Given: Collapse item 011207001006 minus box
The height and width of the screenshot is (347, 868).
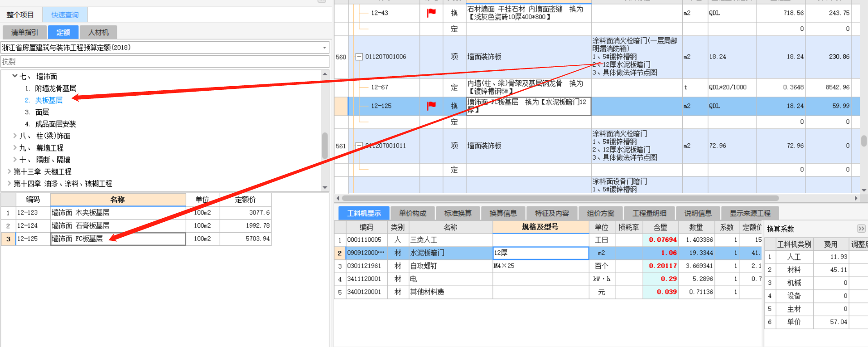Looking at the screenshot, I should pyautogui.click(x=359, y=57).
